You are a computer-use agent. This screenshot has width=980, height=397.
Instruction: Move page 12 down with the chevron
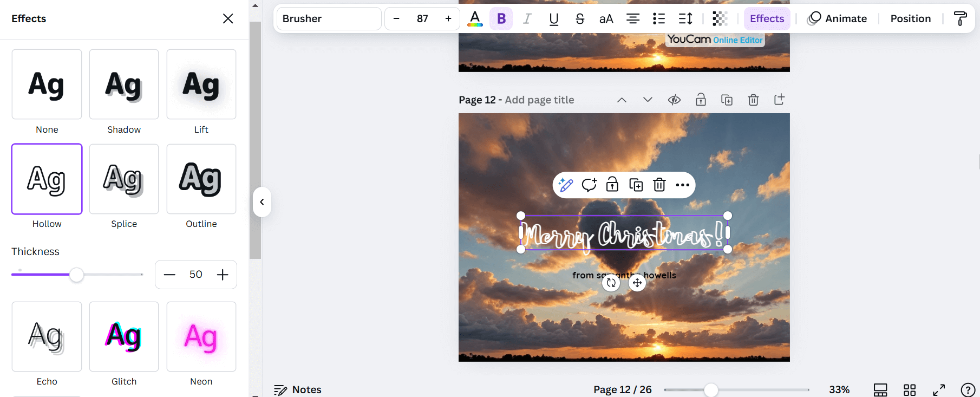(x=648, y=100)
